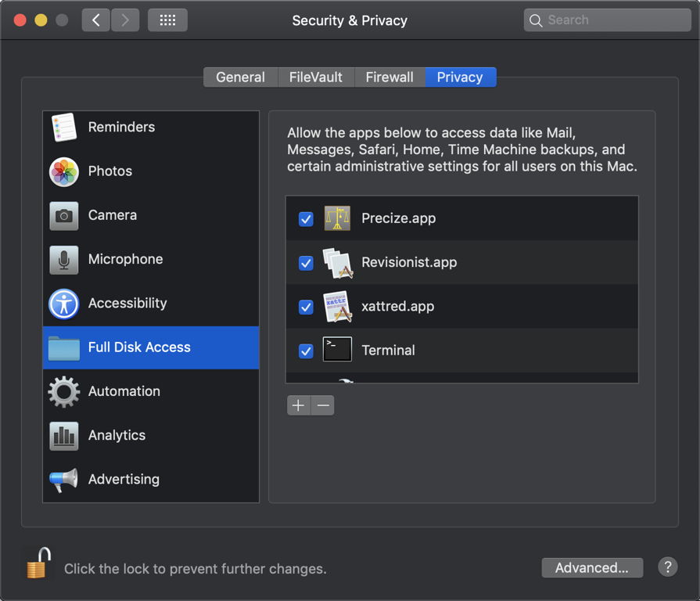The image size is (700, 601).
Task: Uncheck the Precize.app checkbox
Action: tap(306, 219)
